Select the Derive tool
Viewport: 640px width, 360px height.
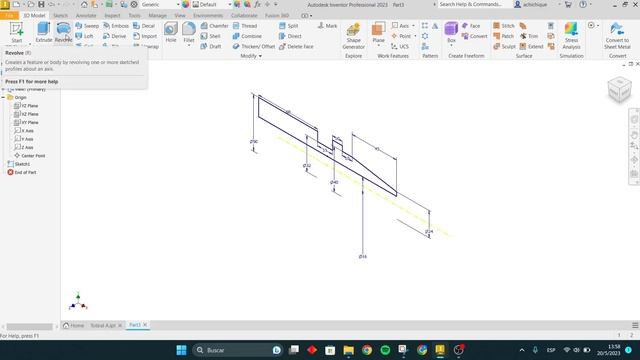(115, 36)
